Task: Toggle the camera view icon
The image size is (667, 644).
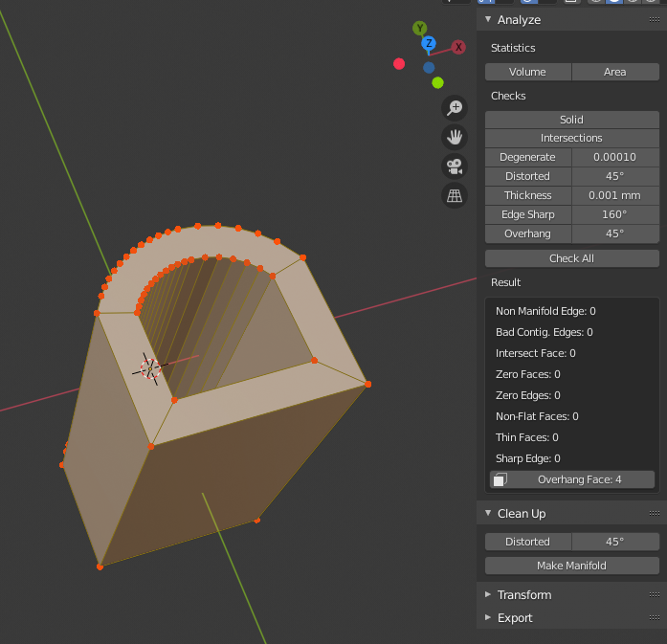Action: [x=455, y=167]
